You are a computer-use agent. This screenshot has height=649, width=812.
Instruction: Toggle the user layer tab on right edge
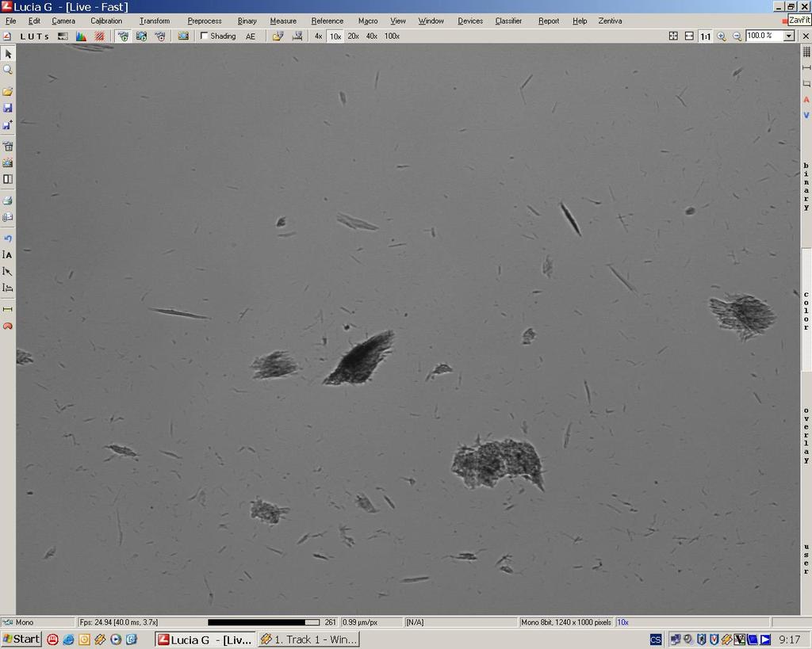(x=806, y=559)
